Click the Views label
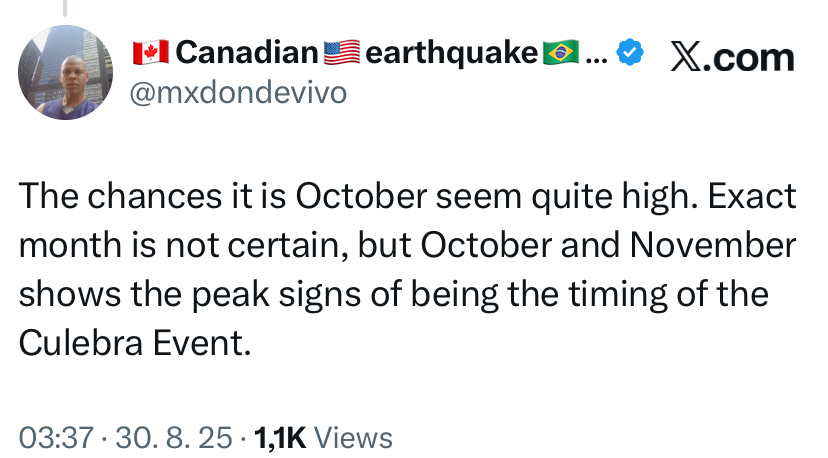This screenshot has width=828, height=458. pyautogui.click(x=353, y=438)
